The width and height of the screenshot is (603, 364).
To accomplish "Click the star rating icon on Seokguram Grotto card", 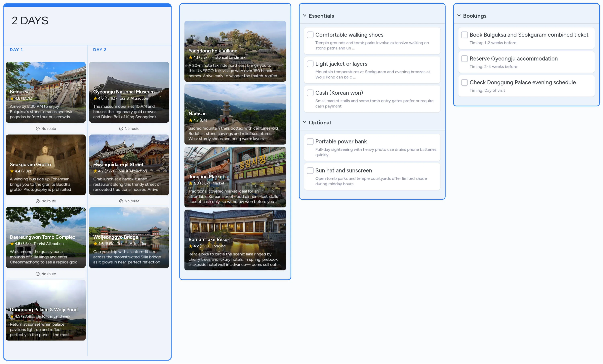I will [12, 171].
